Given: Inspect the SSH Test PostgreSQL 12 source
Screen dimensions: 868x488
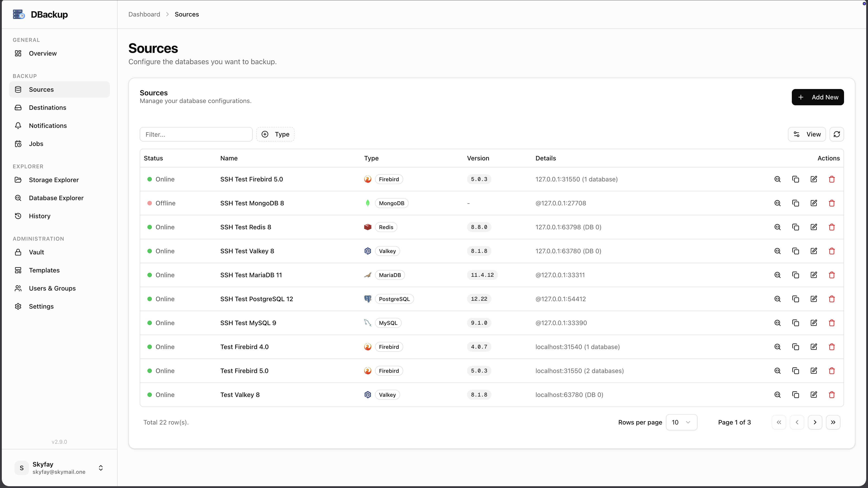Looking at the screenshot, I should coord(777,299).
